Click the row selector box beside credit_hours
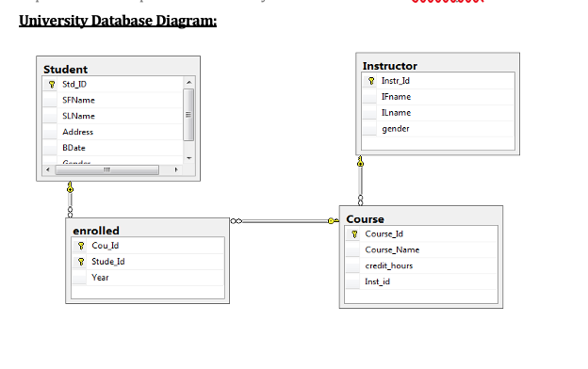The height and width of the screenshot is (369, 588). pos(352,266)
